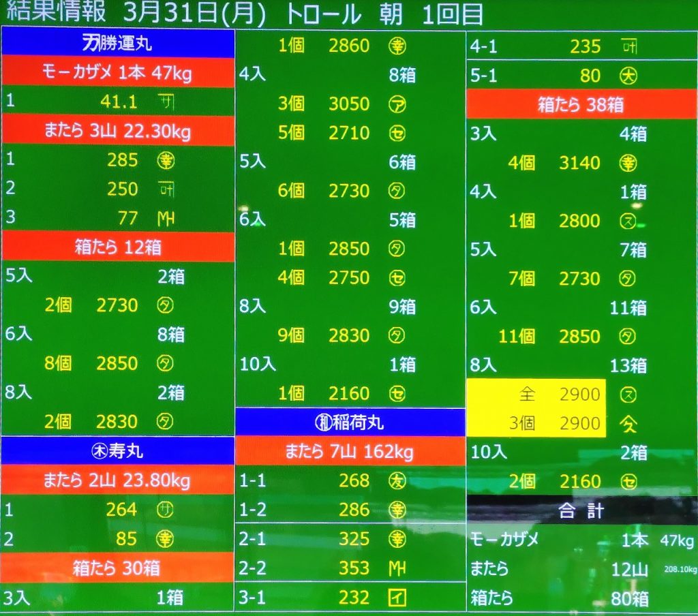Click the yellow highlighted 全 2900 cell
Image resolution: width=698 pixels, height=616 pixels.
(536, 394)
